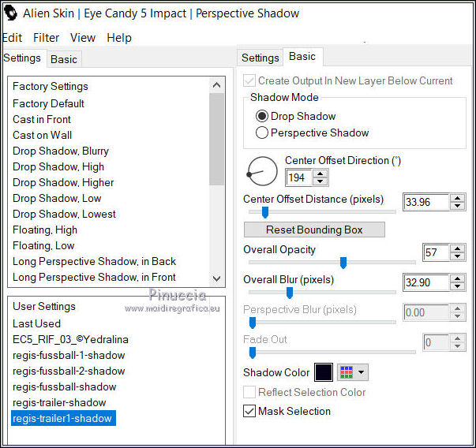
Task: Select Drop Shadow, Low preset
Action: (57, 199)
